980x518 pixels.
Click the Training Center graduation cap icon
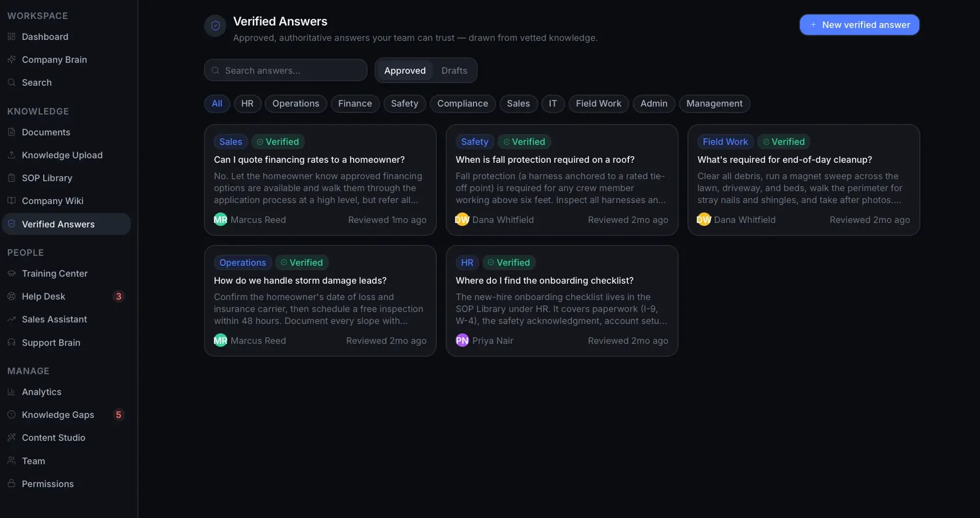click(x=12, y=274)
